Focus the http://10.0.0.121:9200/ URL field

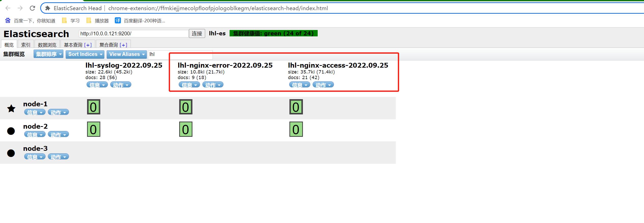(134, 34)
